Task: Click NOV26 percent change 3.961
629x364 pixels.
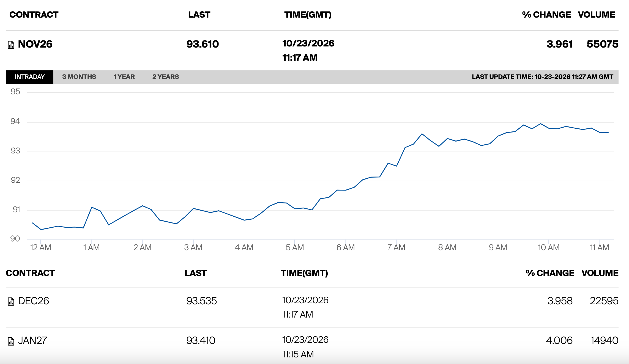Action: [x=560, y=44]
